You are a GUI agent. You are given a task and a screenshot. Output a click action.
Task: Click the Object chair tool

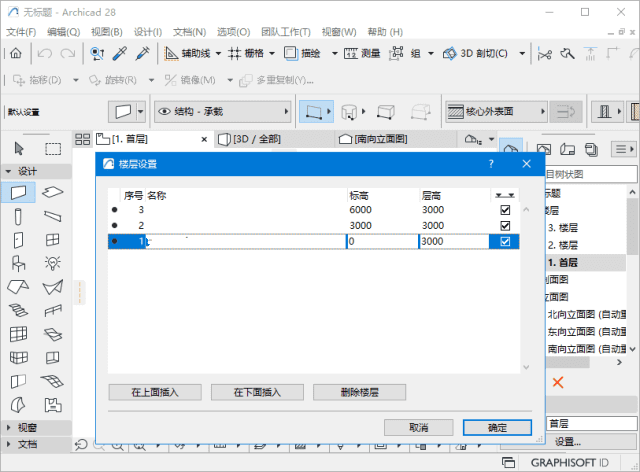point(19,264)
